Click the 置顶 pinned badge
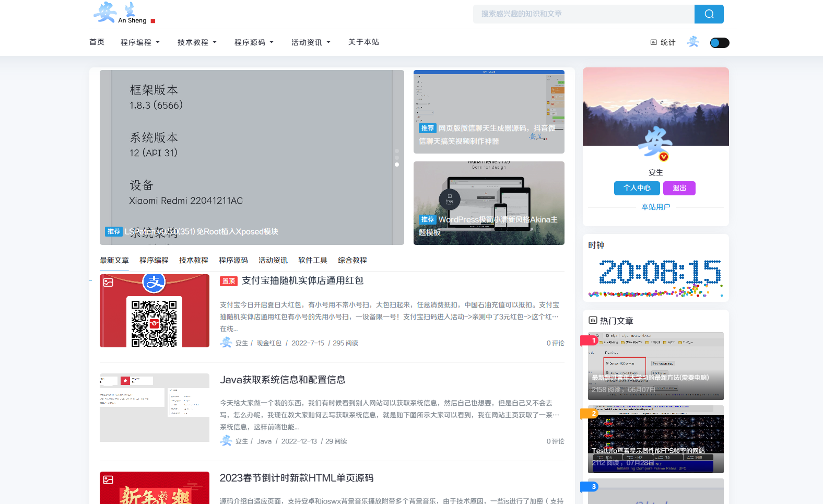The image size is (823, 504). coord(229,281)
